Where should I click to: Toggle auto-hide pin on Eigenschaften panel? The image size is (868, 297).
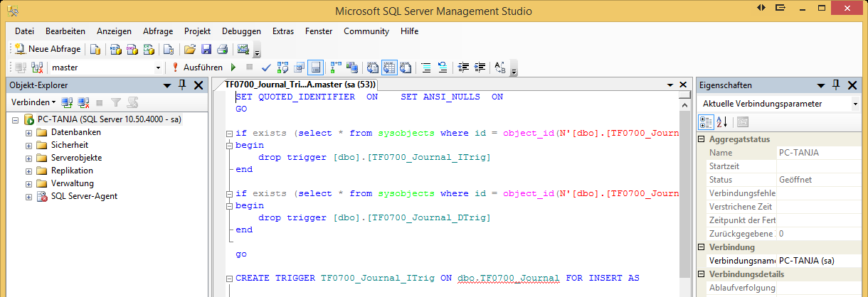[x=836, y=85]
